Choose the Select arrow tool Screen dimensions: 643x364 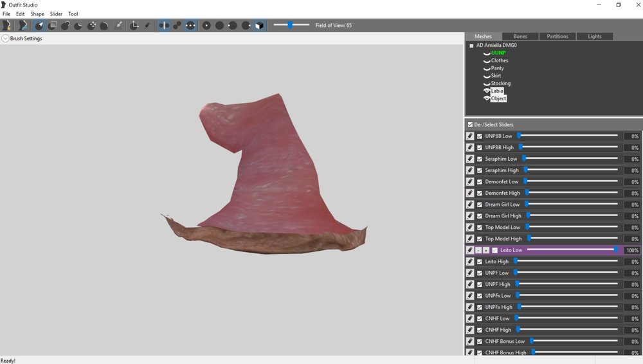[x=39, y=26]
